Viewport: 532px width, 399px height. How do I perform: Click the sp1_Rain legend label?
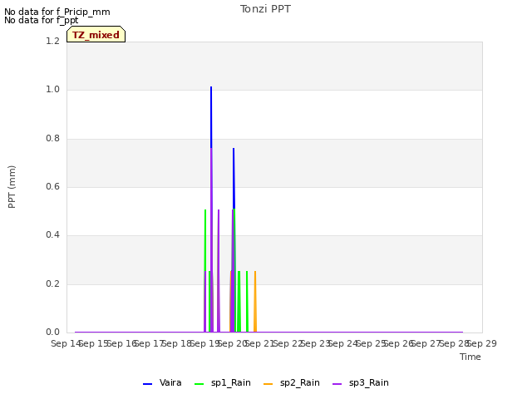tap(231, 382)
